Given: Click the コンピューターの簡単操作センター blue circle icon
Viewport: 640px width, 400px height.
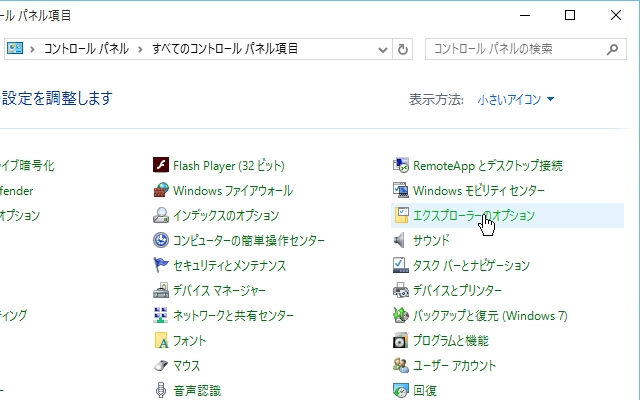Looking at the screenshot, I should (x=161, y=240).
